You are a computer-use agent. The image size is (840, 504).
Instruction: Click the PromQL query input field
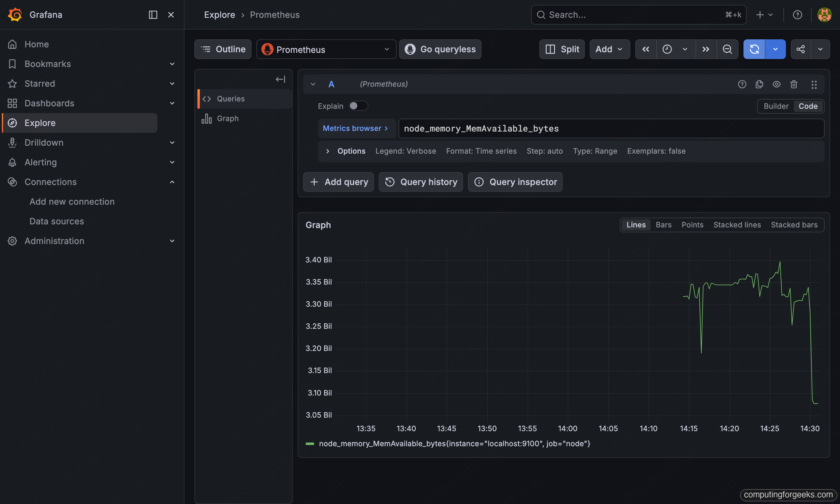point(611,128)
